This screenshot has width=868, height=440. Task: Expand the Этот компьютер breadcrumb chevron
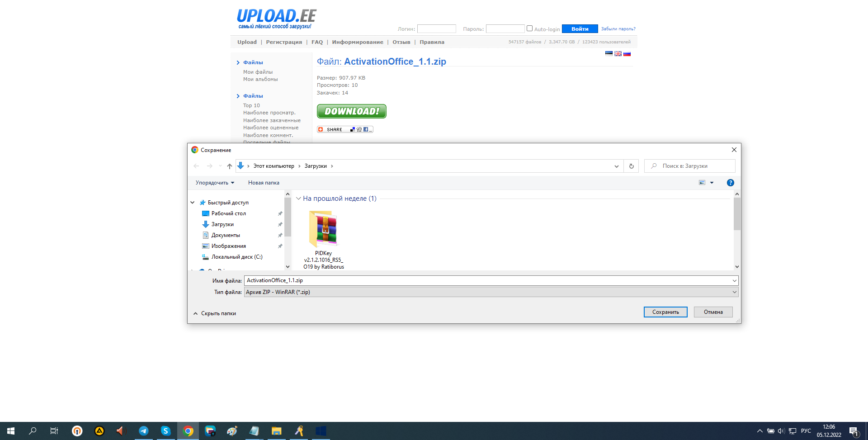299,166
